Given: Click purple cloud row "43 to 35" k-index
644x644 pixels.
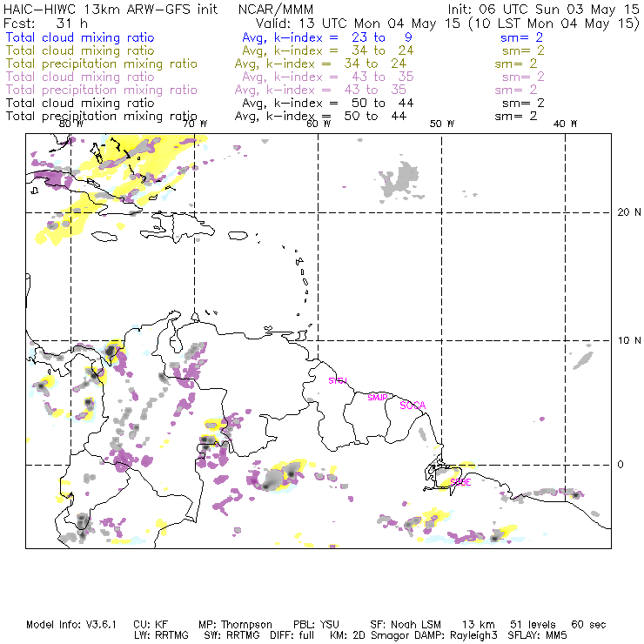Looking at the screenshot, I should [x=382, y=77].
